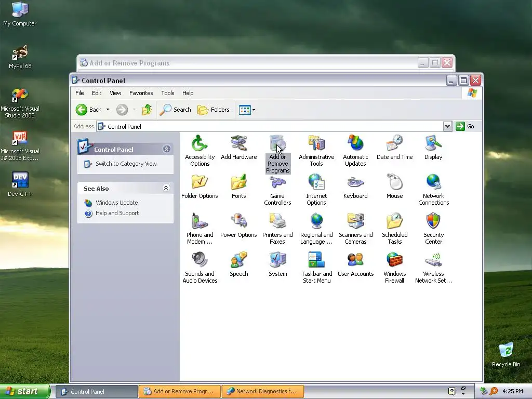Open Date and Time settings icon
This screenshot has width=532, height=399.
coord(394,147)
